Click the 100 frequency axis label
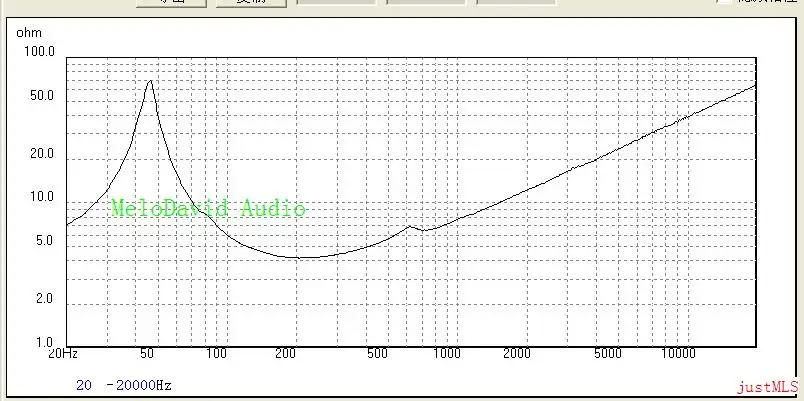The width and height of the screenshot is (804, 401). pos(216,353)
